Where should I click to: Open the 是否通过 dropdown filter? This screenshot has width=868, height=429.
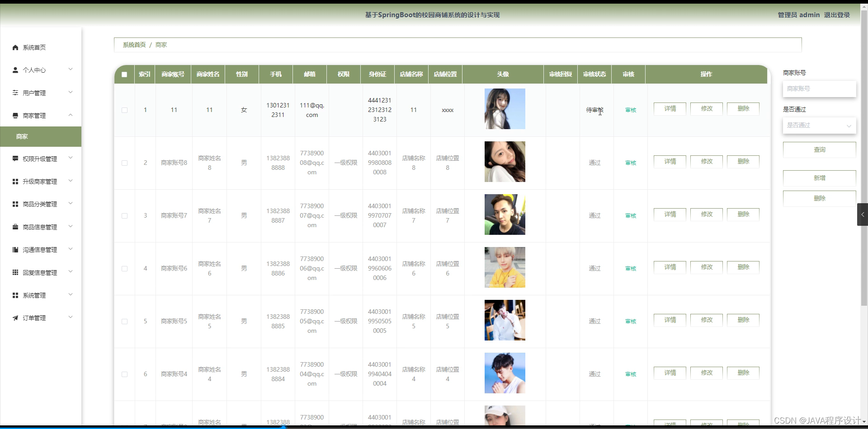(819, 126)
